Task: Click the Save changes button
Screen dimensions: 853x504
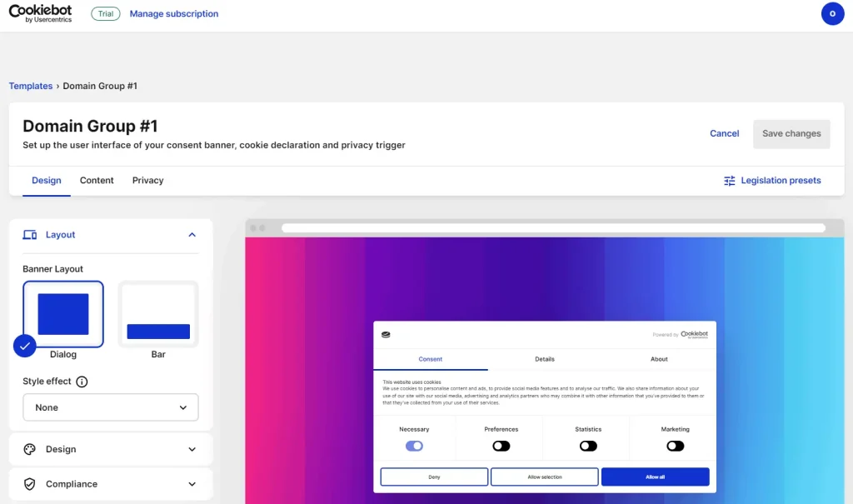Action: coord(791,133)
